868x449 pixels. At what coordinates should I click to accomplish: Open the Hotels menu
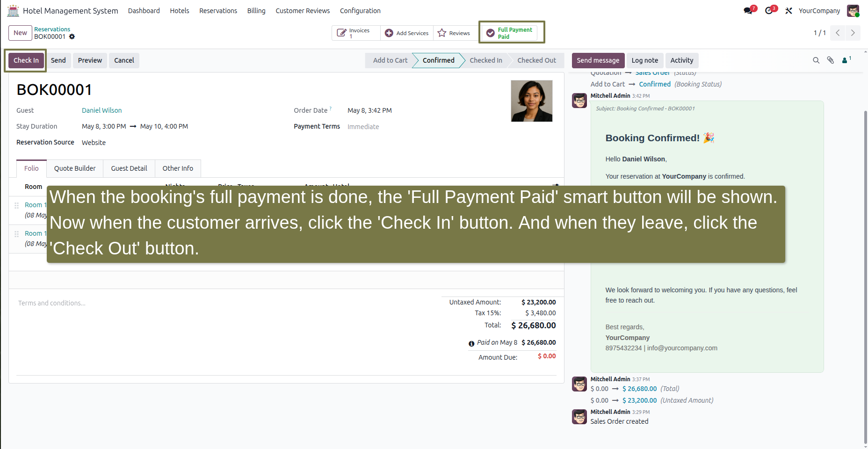click(x=180, y=11)
